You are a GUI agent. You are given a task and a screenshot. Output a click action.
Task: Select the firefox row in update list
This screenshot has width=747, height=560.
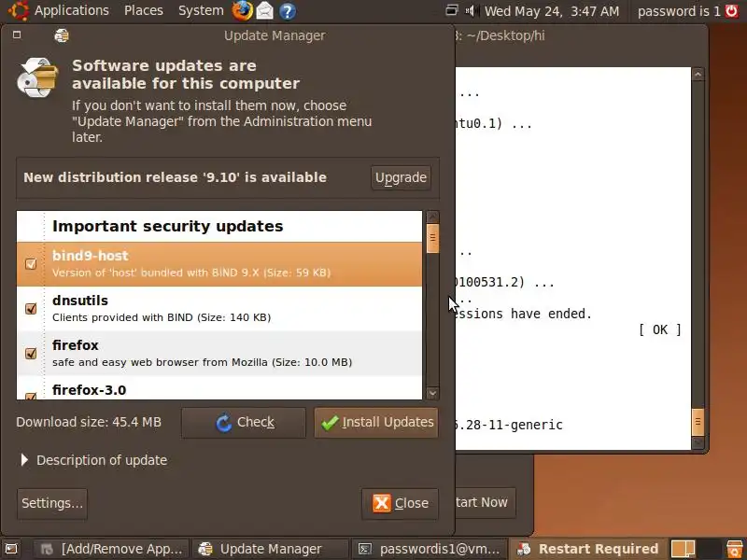pos(219,354)
